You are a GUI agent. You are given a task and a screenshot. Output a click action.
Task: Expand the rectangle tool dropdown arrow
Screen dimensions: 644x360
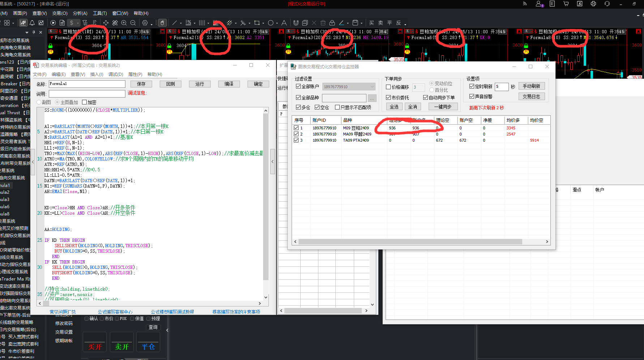[x=263, y=23]
